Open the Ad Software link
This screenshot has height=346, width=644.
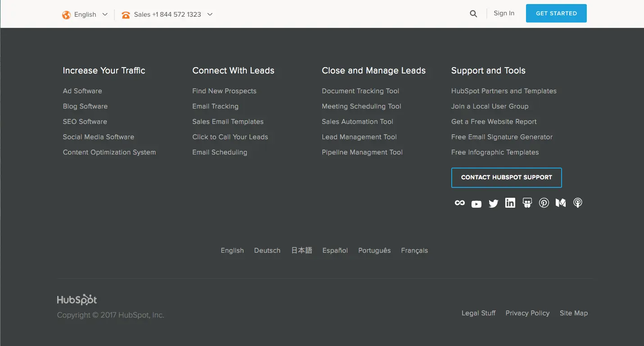[x=82, y=91]
